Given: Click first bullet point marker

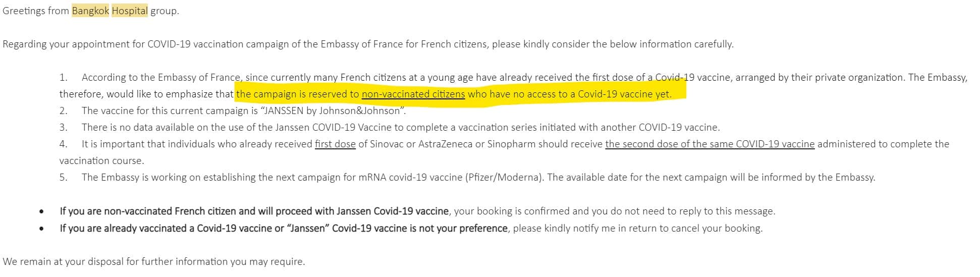Looking at the screenshot, I should [42, 212].
